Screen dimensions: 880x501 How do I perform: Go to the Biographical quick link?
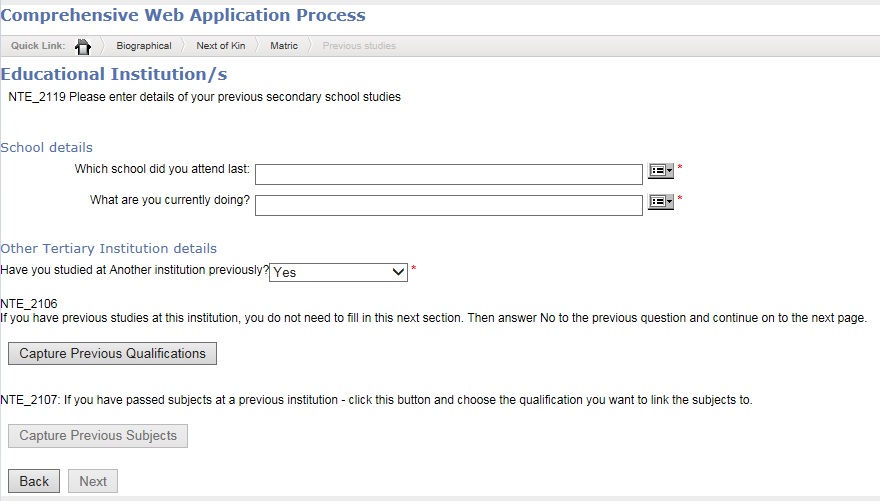[x=143, y=46]
